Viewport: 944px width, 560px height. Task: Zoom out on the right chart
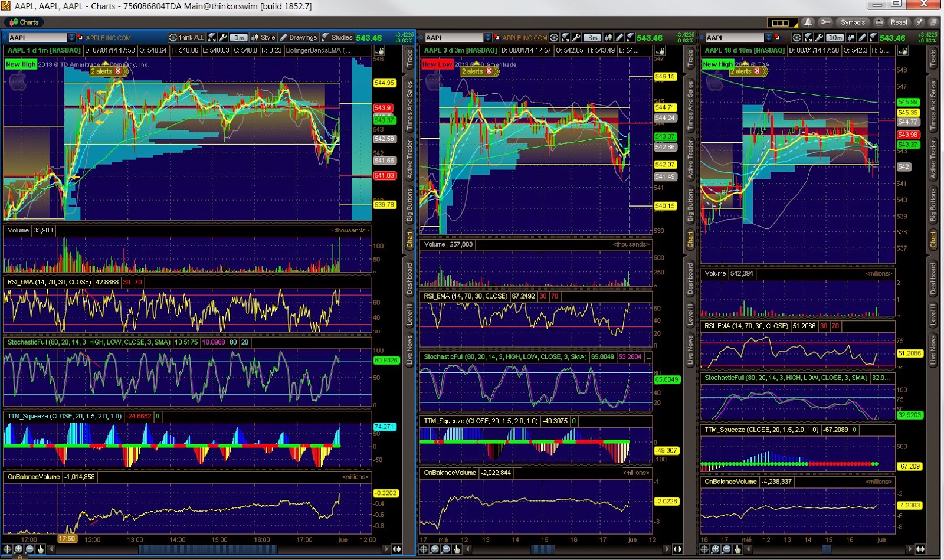pos(726,549)
